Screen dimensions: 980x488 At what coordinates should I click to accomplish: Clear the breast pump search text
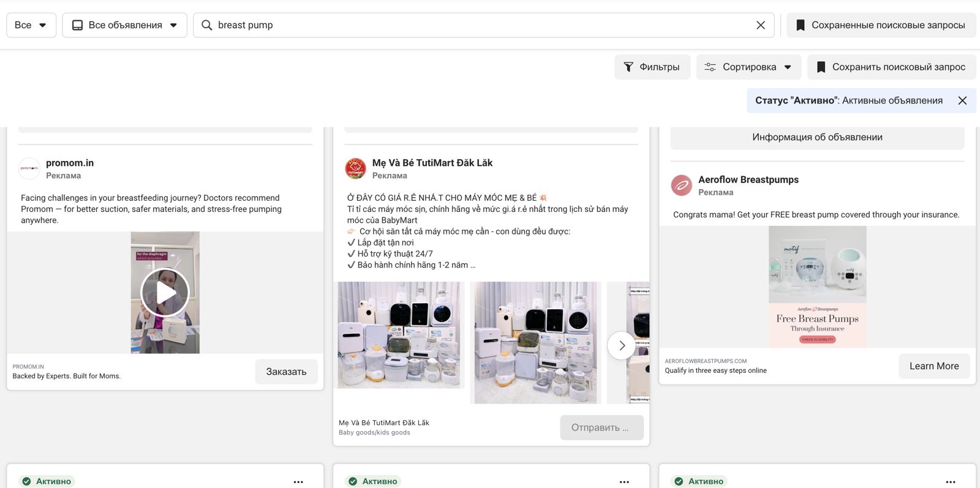pos(760,25)
